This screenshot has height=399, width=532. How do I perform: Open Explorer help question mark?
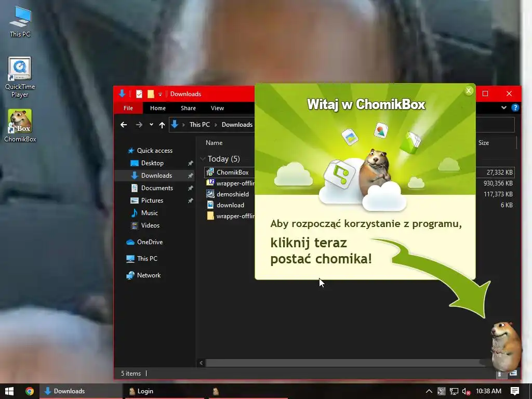515,108
